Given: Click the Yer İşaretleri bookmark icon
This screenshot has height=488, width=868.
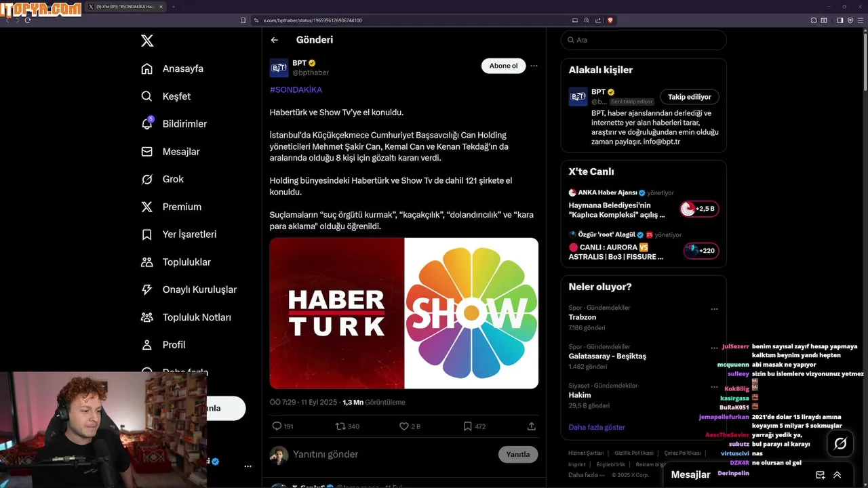Looking at the screenshot, I should (147, 235).
